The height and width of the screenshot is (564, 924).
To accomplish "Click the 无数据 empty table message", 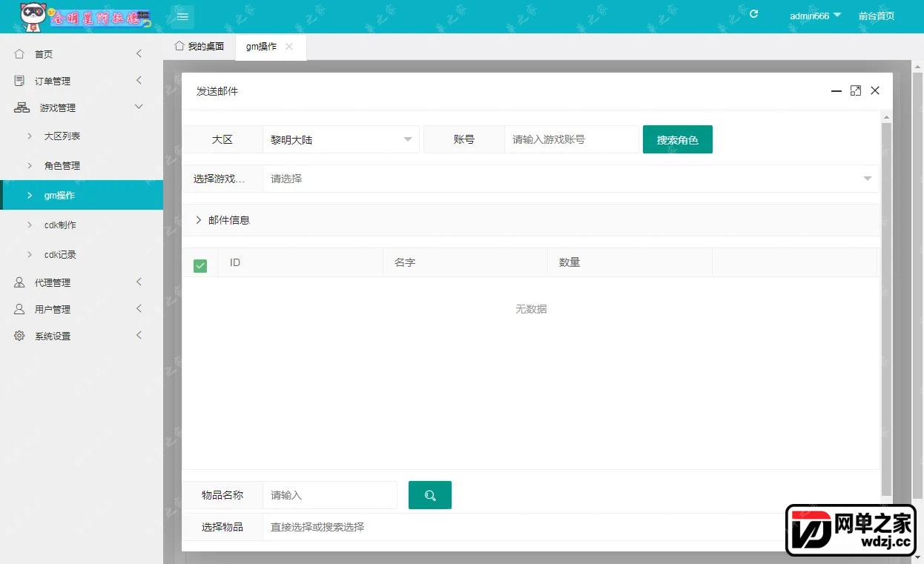I will click(x=531, y=309).
